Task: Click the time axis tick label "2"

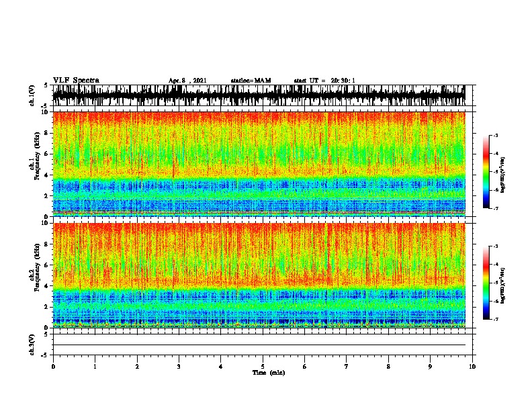Action: [x=137, y=367]
